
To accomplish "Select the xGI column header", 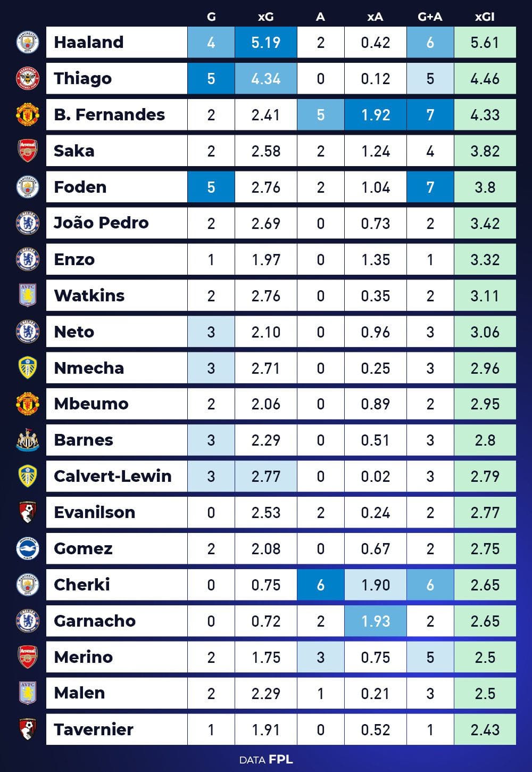I will coord(485,17).
